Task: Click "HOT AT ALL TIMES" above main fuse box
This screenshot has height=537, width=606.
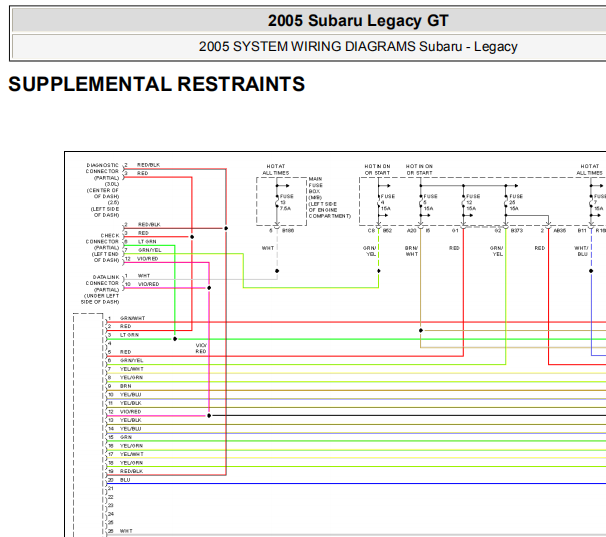Action: click(x=276, y=169)
